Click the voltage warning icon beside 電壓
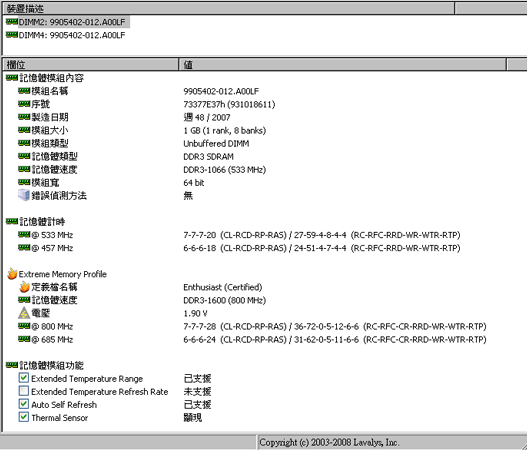This screenshot has width=527, height=450. [x=24, y=313]
